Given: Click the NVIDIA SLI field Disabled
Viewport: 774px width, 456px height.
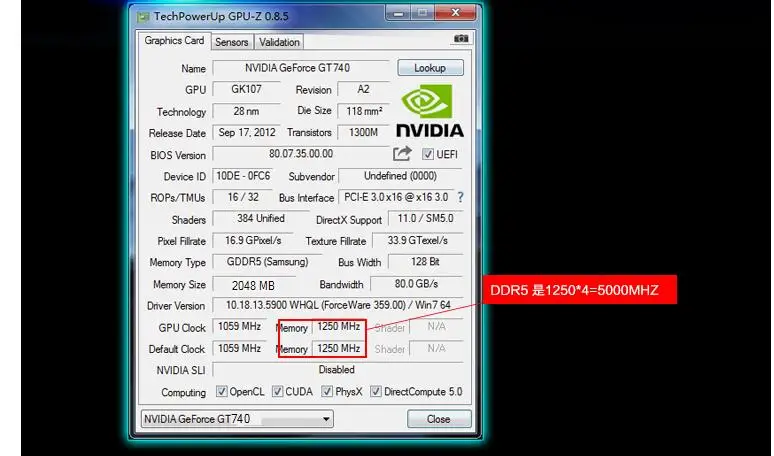Looking at the screenshot, I should (x=337, y=369).
